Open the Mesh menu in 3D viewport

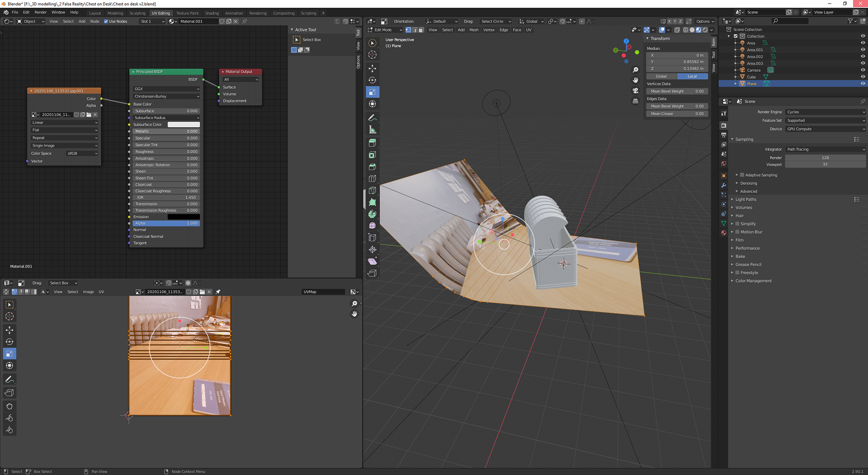tap(473, 30)
